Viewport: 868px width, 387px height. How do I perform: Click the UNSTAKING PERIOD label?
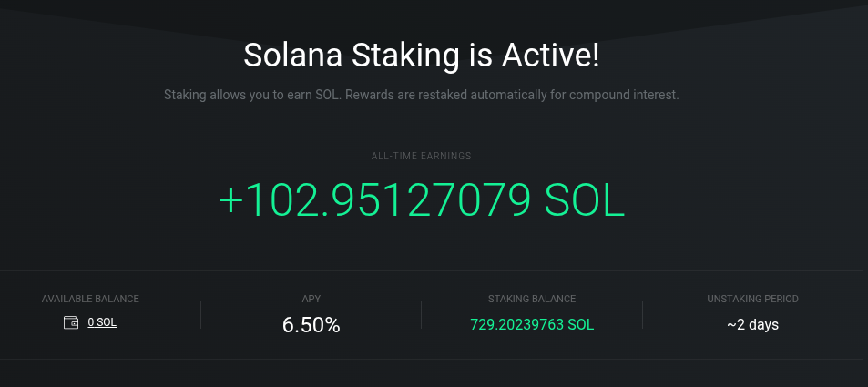pos(753,299)
